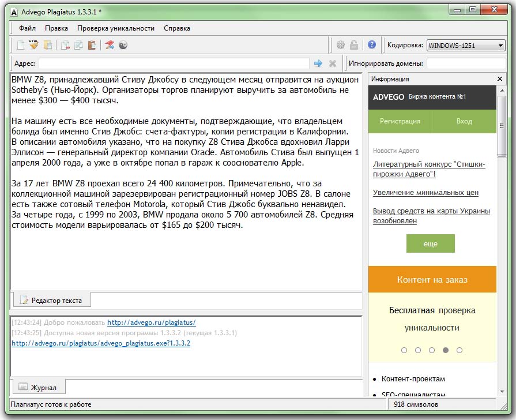The width and height of the screenshot is (516, 420).
Task: Click the padlock icon in toolbar
Action: coord(354,45)
